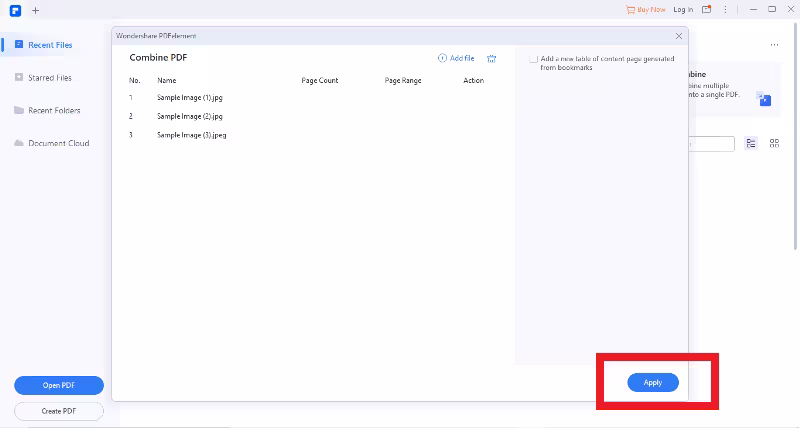Image resolution: width=800 pixels, height=428 pixels.
Task: Click the Action column header
Action: pyautogui.click(x=473, y=81)
